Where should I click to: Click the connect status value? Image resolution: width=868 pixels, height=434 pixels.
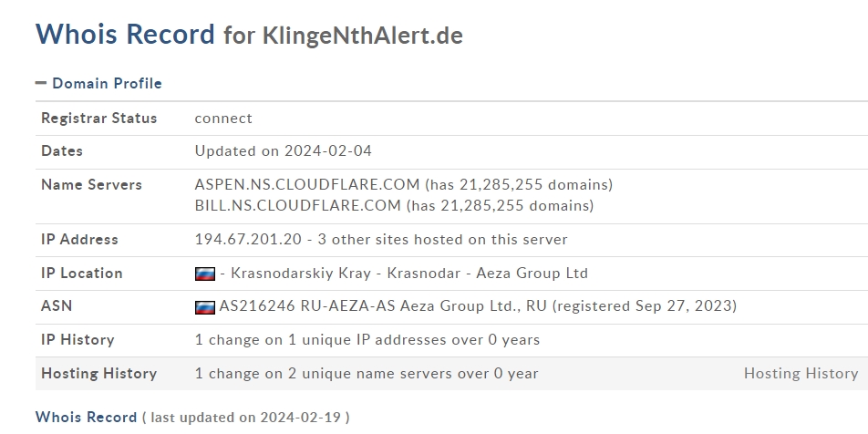223,118
